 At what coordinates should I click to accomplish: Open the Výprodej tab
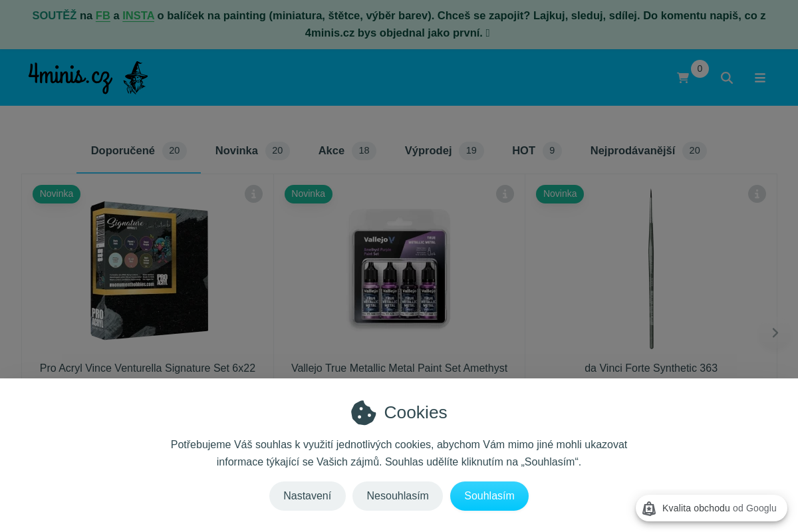pos(444,151)
